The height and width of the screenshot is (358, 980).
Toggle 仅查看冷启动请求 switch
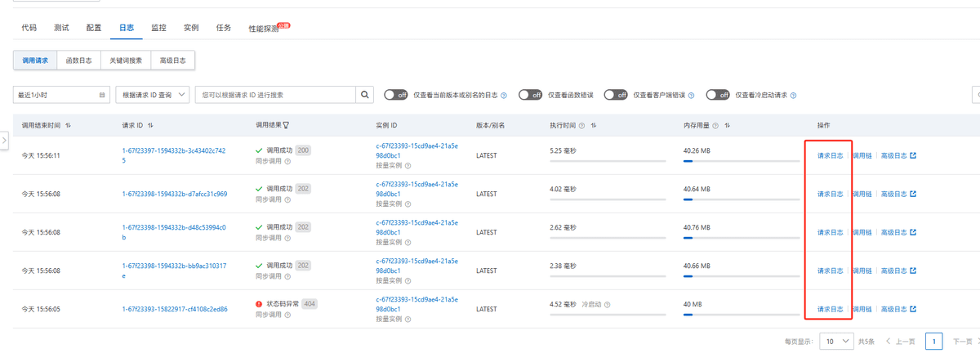pos(719,95)
